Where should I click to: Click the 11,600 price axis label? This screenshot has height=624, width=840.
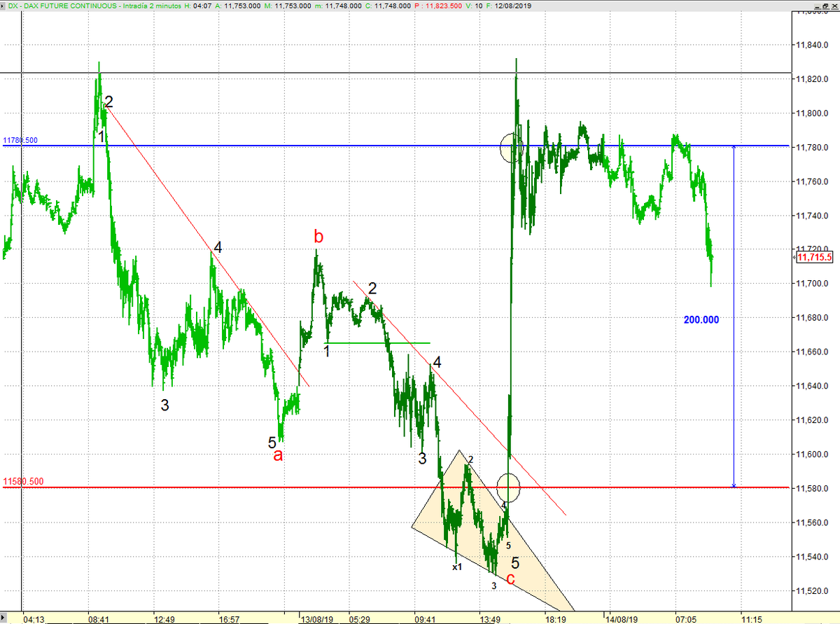(x=811, y=455)
